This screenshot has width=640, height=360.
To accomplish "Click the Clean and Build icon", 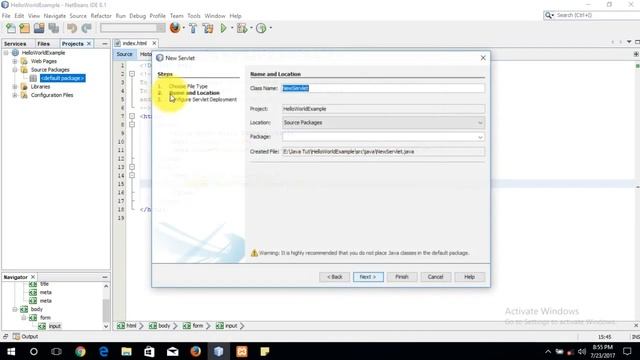I will 208,28.
